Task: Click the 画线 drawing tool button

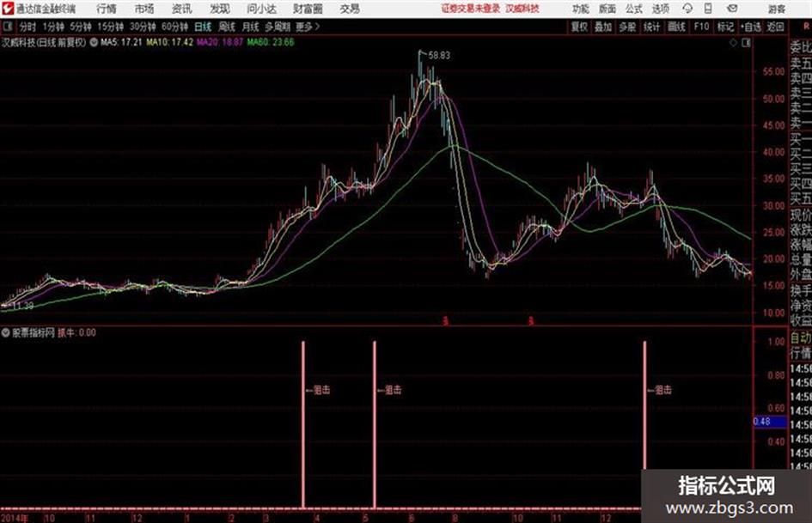Action: pyautogui.click(x=676, y=27)
